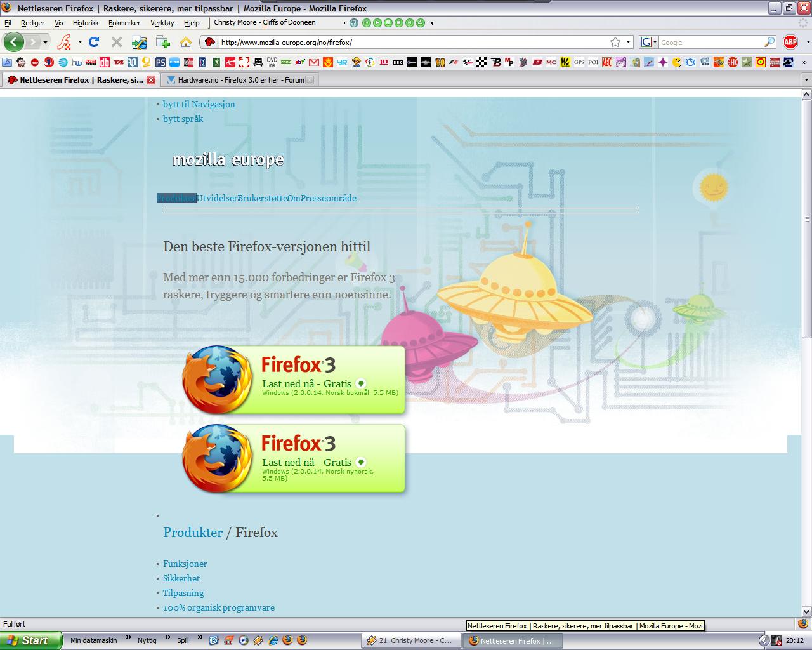Click the 'bytt språk' link
812x650 pixels.
(x=183, y=119)
